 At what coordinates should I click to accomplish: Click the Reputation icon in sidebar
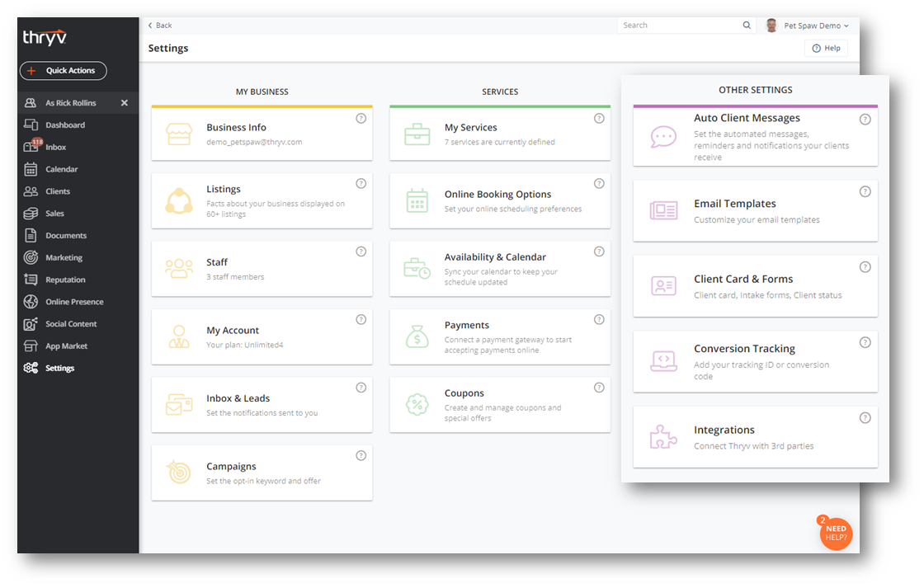pos(31,280)
